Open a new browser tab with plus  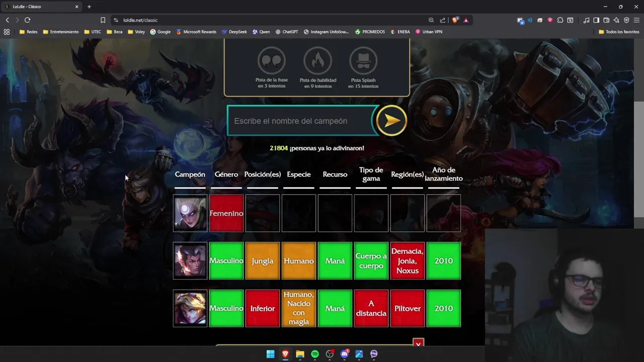89,7
